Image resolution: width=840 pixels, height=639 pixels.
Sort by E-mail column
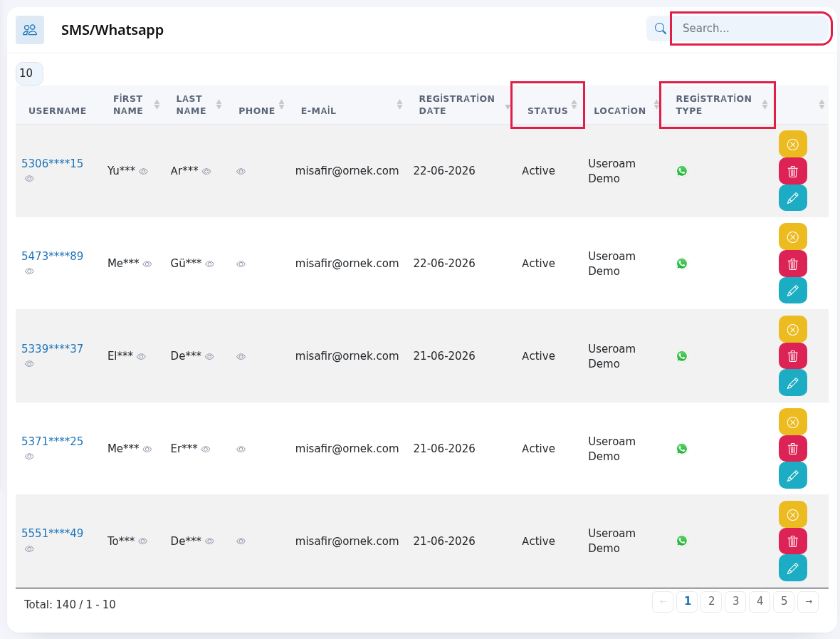351,105
